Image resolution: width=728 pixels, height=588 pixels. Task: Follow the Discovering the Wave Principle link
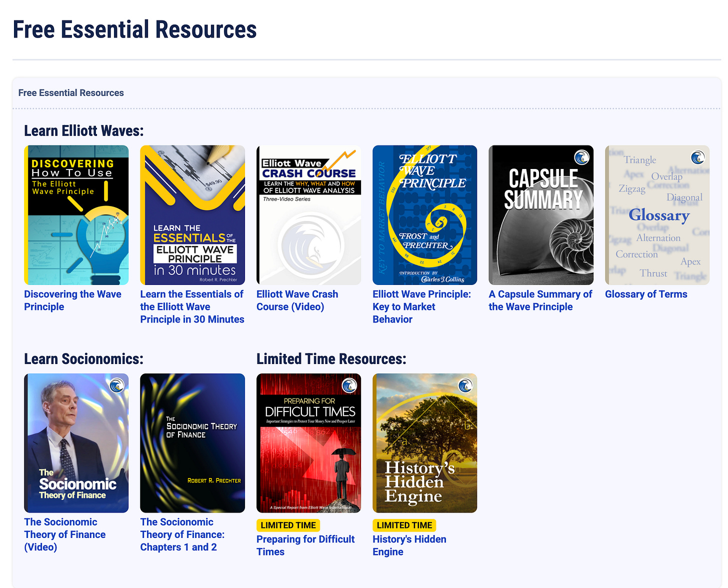point(73,300)
